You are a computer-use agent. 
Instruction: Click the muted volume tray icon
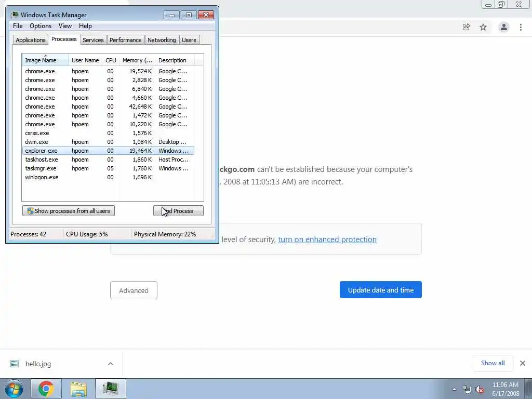click(480, 390)
